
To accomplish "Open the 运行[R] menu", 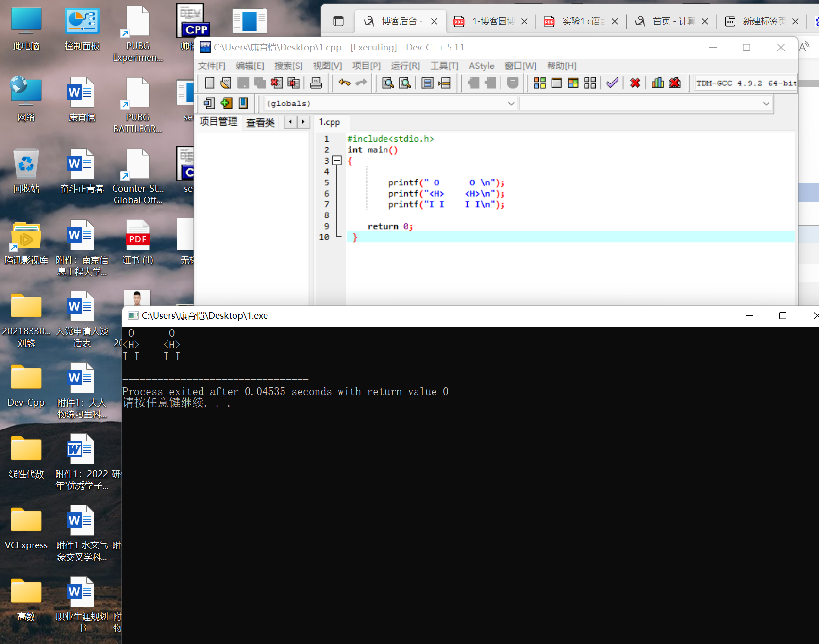I will click(x=405, y=66).
